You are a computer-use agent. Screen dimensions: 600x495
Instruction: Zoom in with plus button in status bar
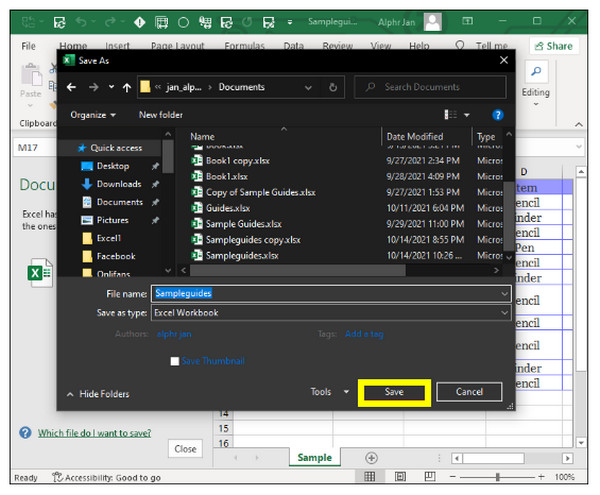(541, 477)
